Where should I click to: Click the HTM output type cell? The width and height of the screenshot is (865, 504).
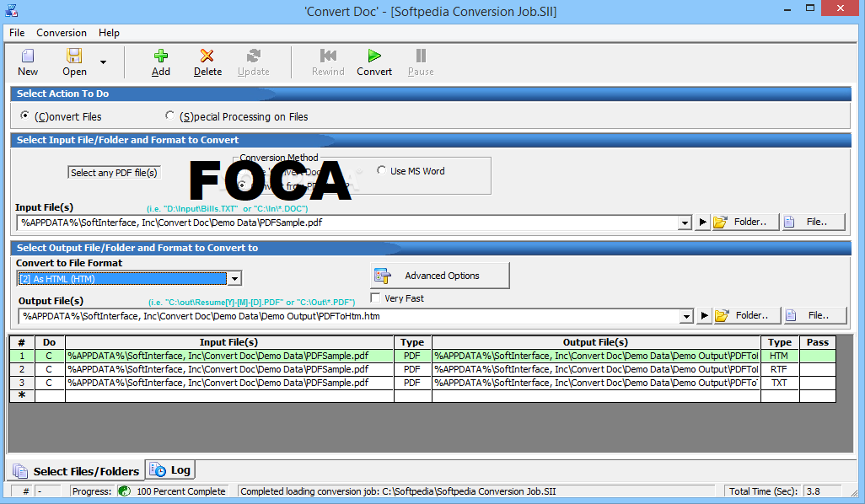779,357
